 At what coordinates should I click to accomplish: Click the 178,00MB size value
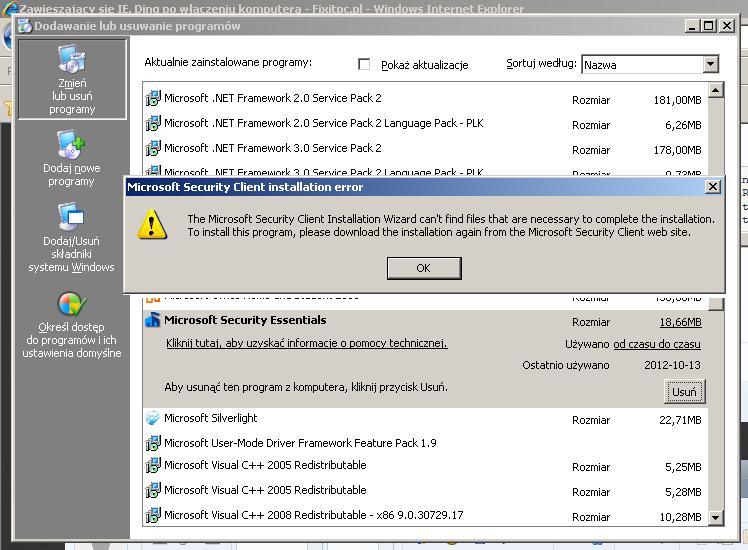tap(677, 150)
